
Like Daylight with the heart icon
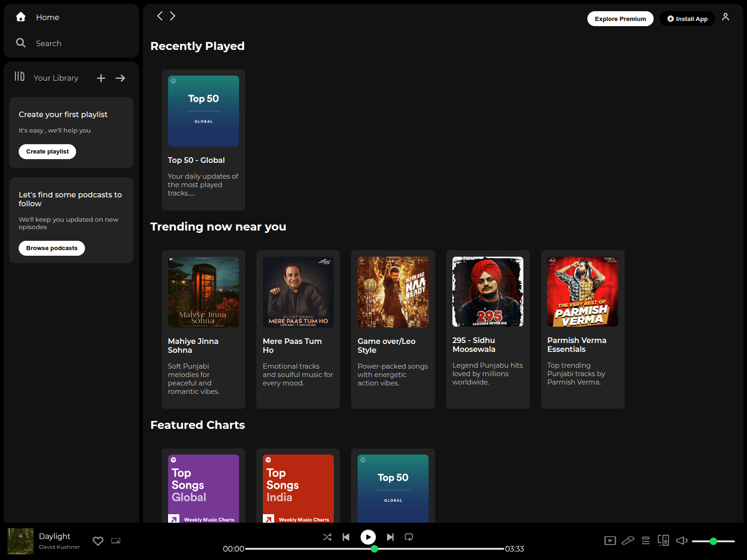pos(98,541)
